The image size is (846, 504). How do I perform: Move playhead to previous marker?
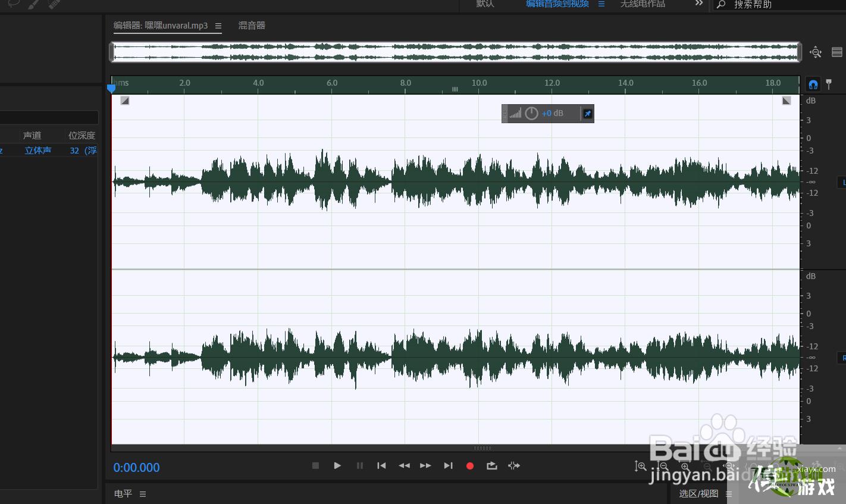(381, 466)
